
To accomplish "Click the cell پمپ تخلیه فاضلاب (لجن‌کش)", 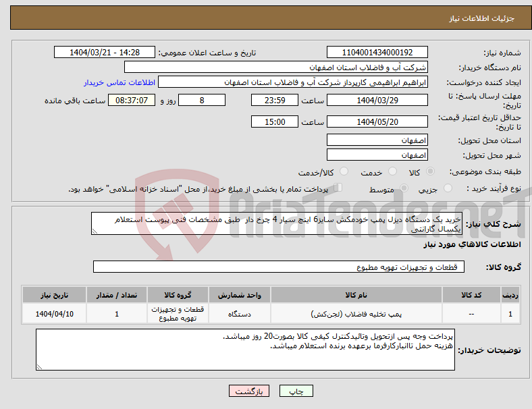I will (x=356, y=314).
